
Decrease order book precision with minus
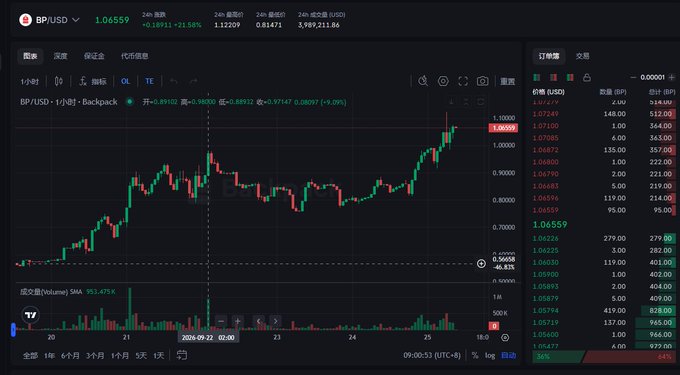(x=633, y=78)
